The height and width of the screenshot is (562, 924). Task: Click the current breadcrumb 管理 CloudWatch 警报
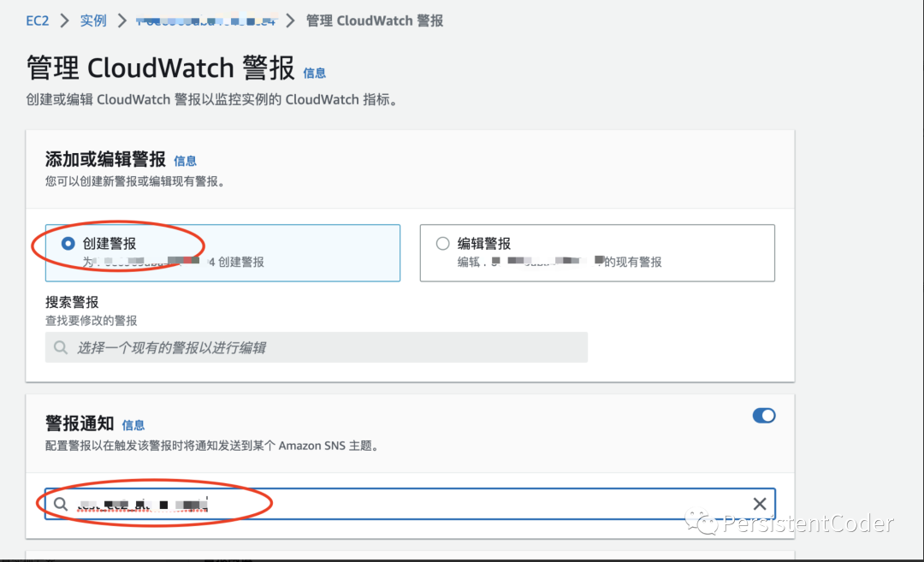pos(375,21)
